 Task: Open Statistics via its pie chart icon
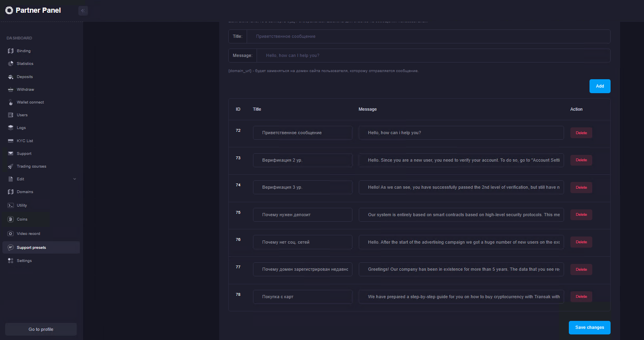(11, 64)
